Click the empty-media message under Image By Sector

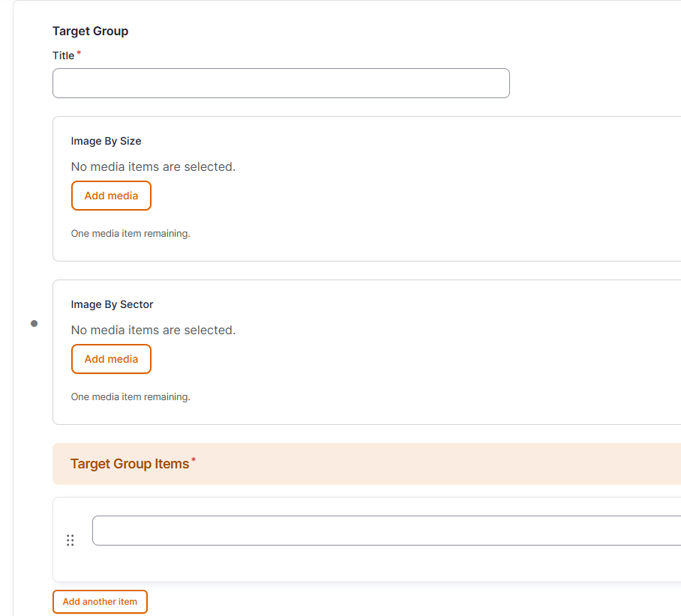(153, 330)
